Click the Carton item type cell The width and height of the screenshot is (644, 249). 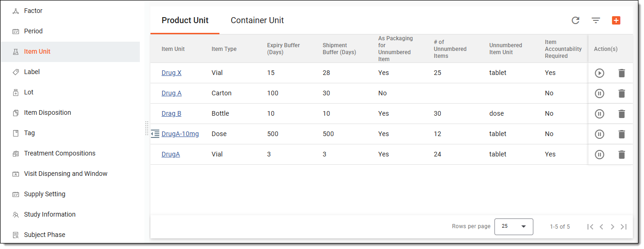[x=221, y=93]
